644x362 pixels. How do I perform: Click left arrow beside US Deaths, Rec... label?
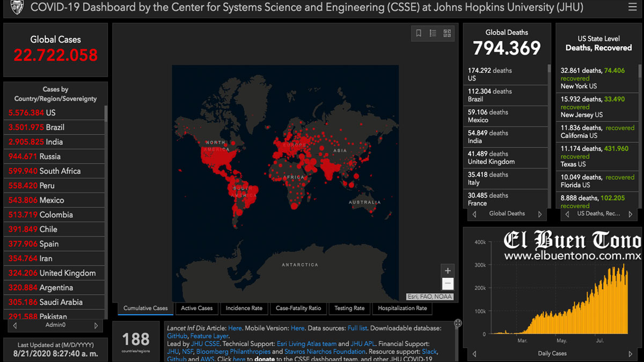coord(568,214)
